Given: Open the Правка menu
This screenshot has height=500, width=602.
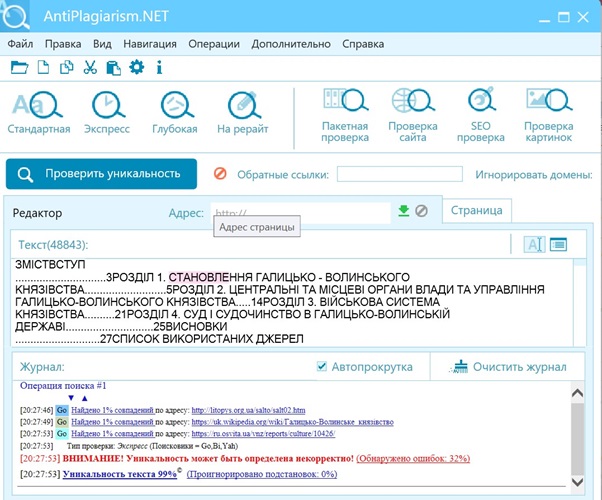Looking at the screenshot, I should coord(63,44).
